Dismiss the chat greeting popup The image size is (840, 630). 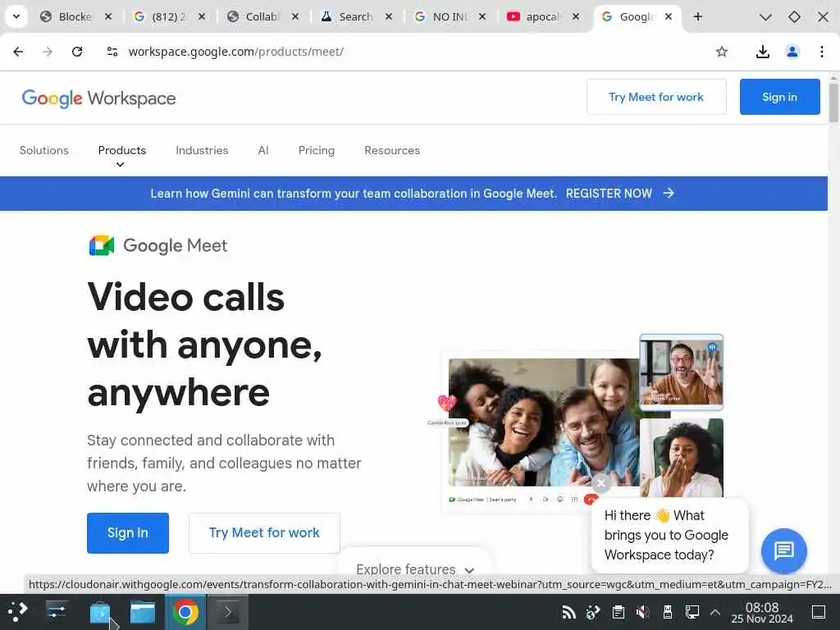click(601, 483)
